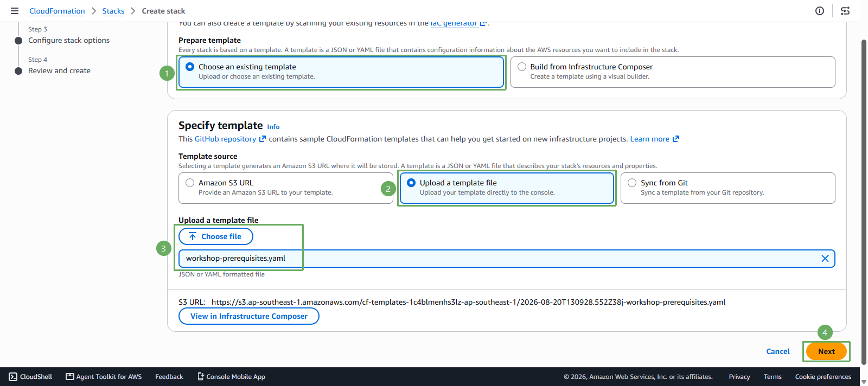Viewport: 868px width, 386px height.
Task: Select Choose an existing template option
Action: (341, 72)
